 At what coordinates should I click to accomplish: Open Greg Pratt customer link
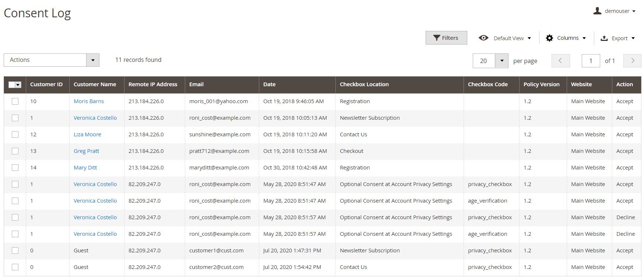pos(86,151)
